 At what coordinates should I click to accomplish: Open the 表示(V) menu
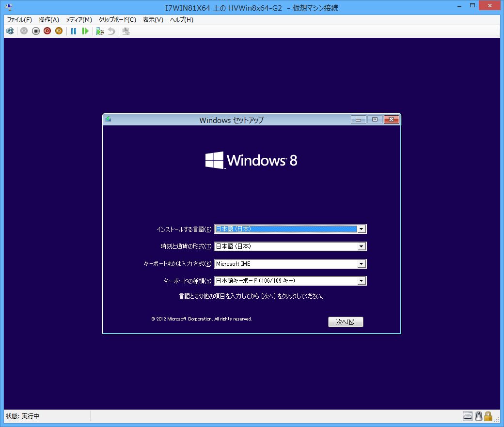pyautogui.click(x=153, y=20)
